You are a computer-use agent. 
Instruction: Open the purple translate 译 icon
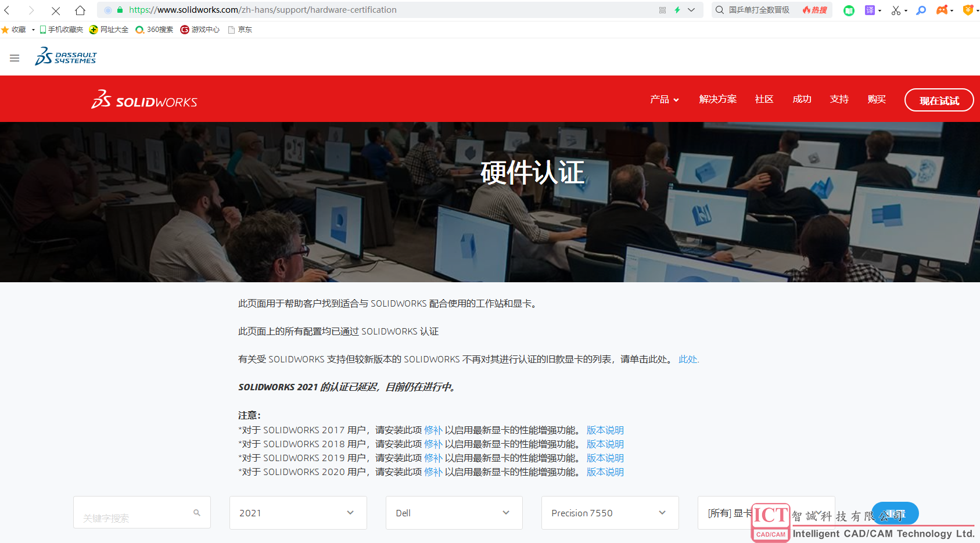pos(870,10)
